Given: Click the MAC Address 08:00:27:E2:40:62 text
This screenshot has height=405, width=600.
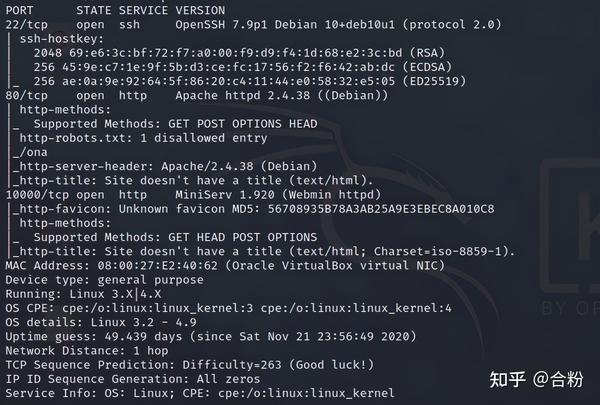Looking at the screenshot, I should 111,265.
